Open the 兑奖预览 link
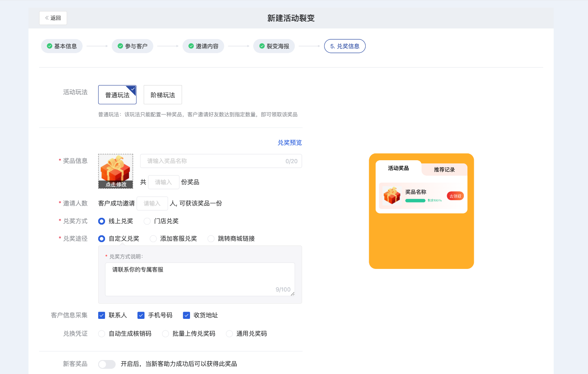This screenshot has height=374, width=588. pyautogui.click(x=290, y=143)
